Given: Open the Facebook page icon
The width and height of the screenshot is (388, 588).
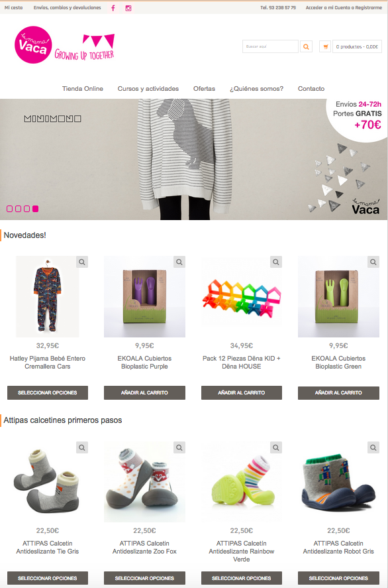Looking at the screenshot, I should [113, 8].
